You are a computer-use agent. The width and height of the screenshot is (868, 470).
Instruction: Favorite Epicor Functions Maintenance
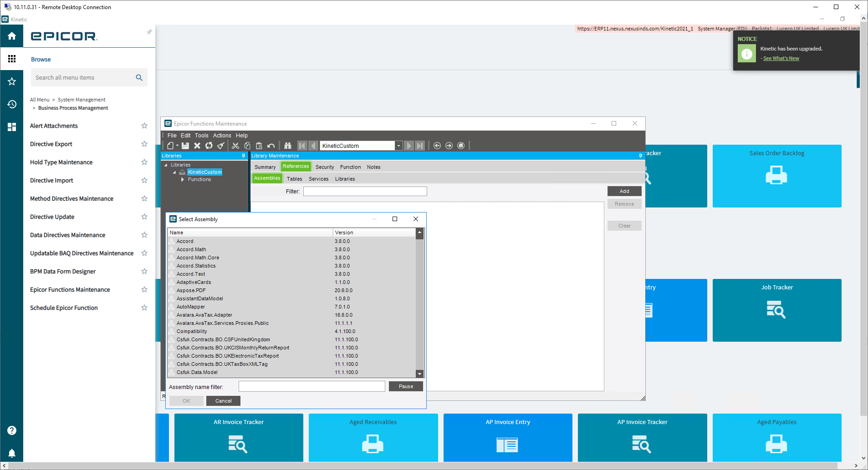pos(144,289)
